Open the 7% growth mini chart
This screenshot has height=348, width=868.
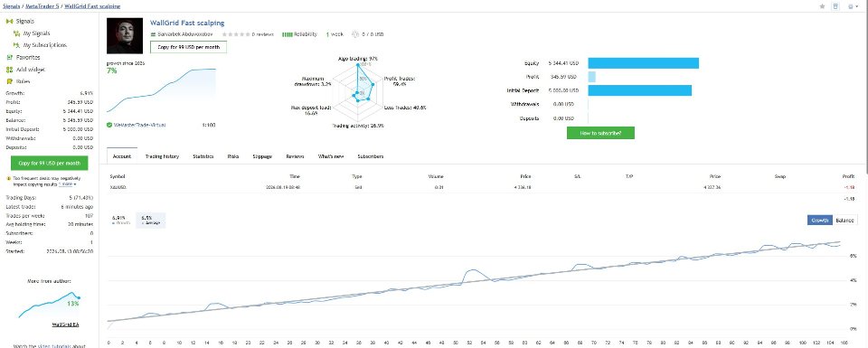pyautogui.click(x=161, y=90)
